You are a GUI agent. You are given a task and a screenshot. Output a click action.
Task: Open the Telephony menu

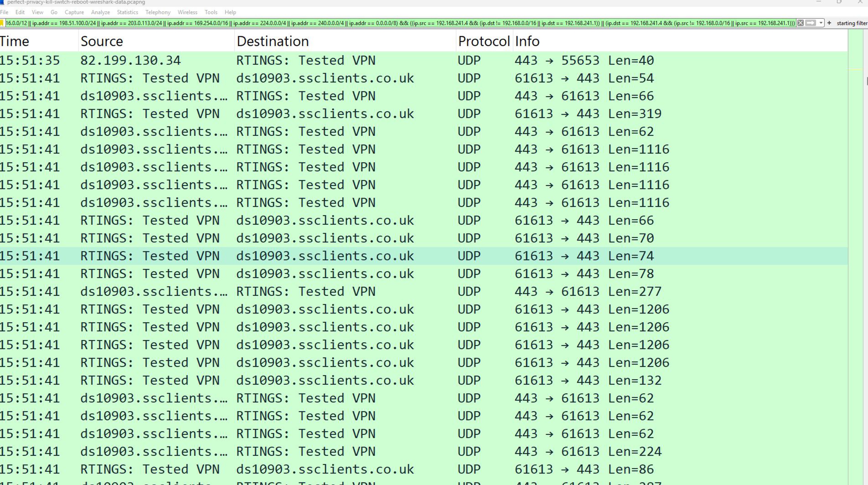click(x=158, y=12)
